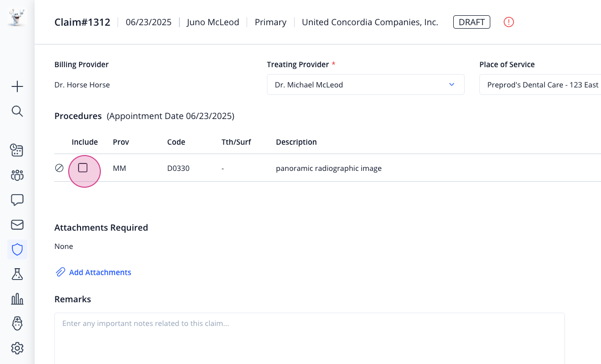Click the DRAFT status badge
Screen dimensions: 601x364
[472, 22]
